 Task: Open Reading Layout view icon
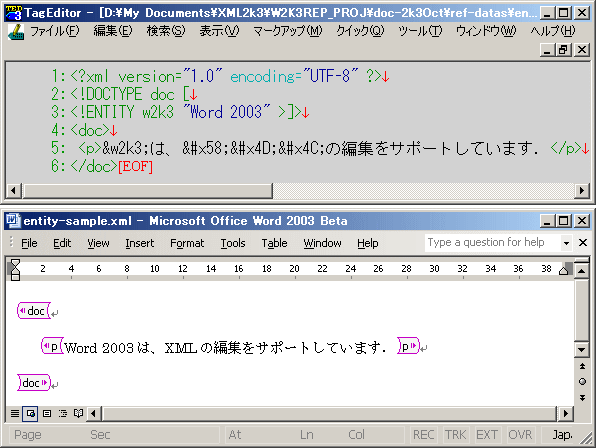[x=78, y=413]
